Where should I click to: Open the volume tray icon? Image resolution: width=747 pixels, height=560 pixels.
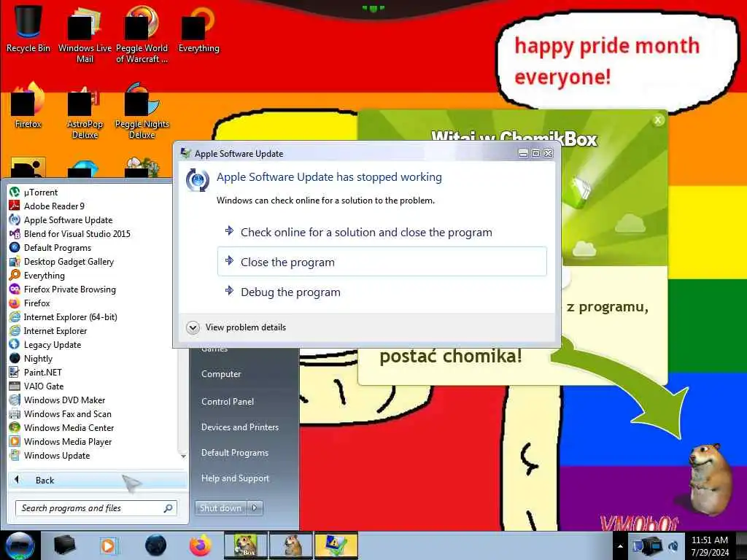pos(673,546)
